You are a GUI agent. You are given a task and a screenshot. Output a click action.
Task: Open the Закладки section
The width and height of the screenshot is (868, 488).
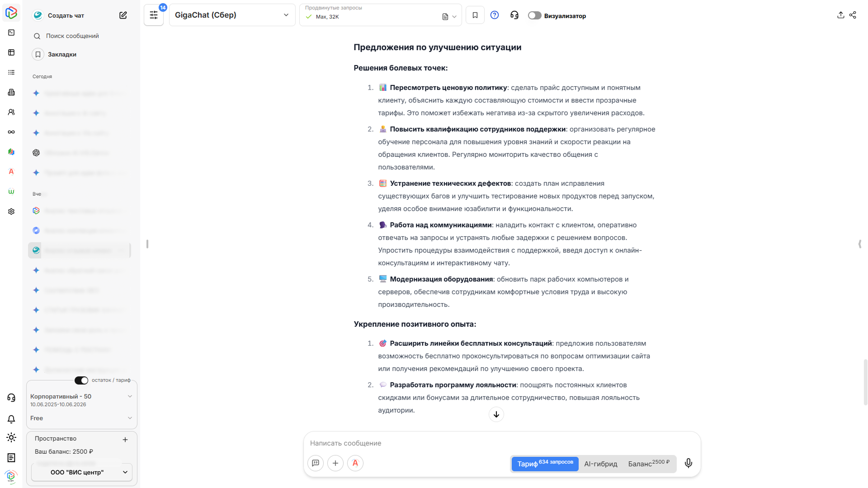pyautogui.click(x=63, y=54)
